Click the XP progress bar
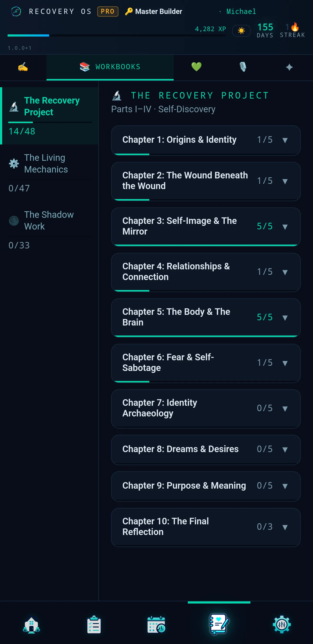The image size is (313, 644). tap(117, 35)
